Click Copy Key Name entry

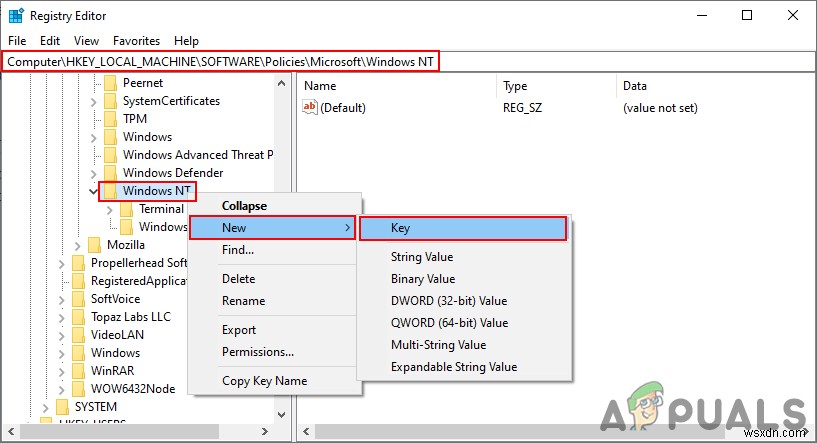(264, 381)
